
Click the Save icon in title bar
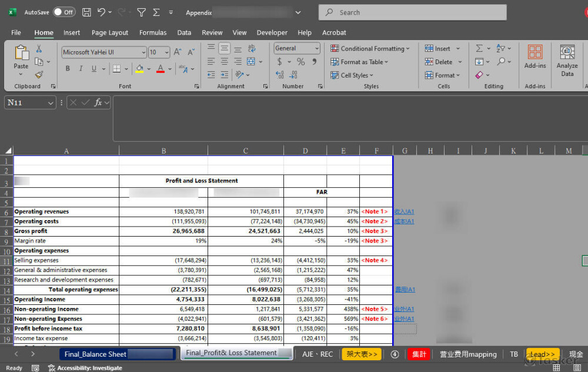tap(86, 12)
